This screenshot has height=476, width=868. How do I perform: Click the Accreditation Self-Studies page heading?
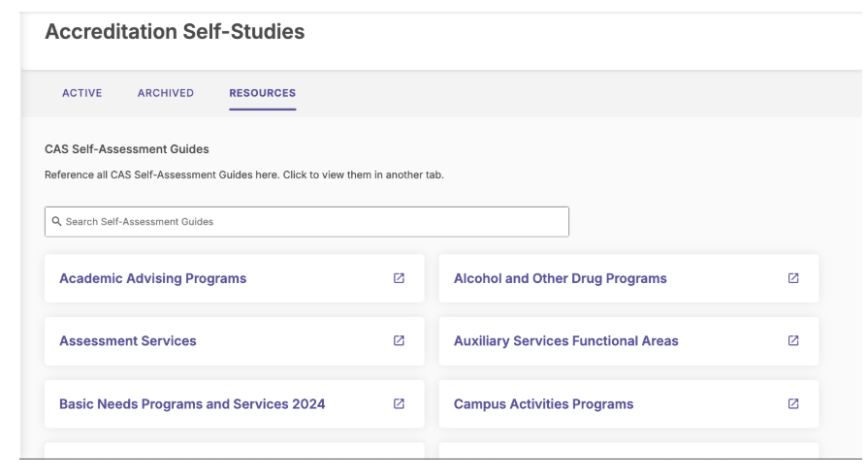click(175, 32)
